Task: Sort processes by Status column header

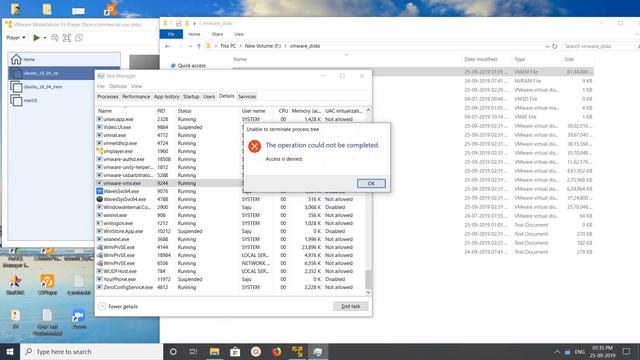Action: [x=184, y=111]
